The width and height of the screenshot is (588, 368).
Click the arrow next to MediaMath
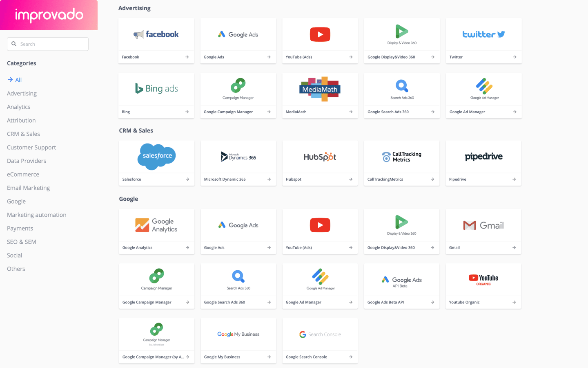coord(351,112)
